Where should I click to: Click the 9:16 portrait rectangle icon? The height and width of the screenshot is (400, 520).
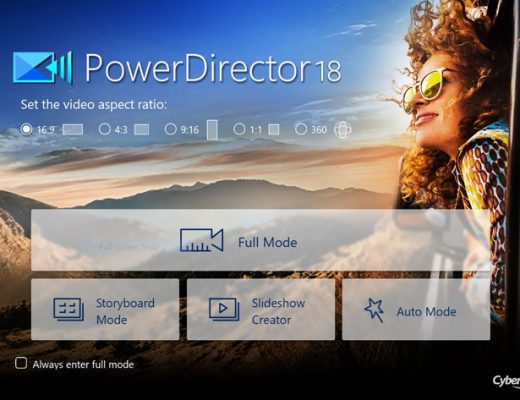212,130
